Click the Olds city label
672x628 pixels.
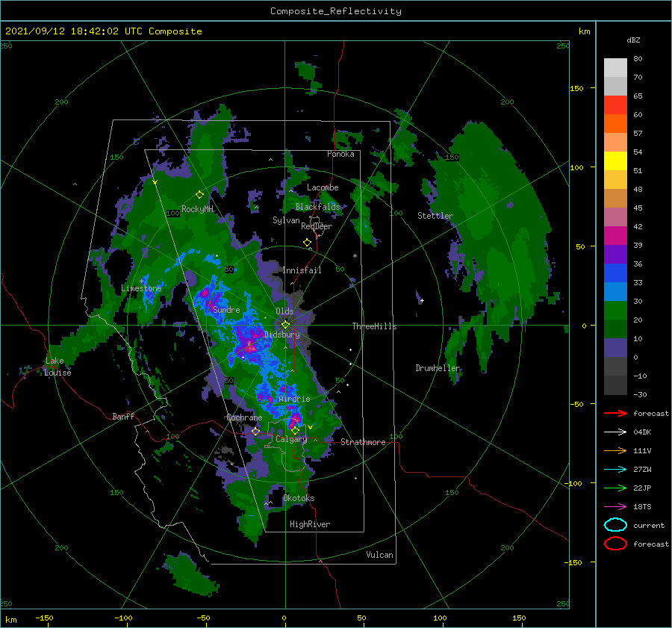point(284,311)
